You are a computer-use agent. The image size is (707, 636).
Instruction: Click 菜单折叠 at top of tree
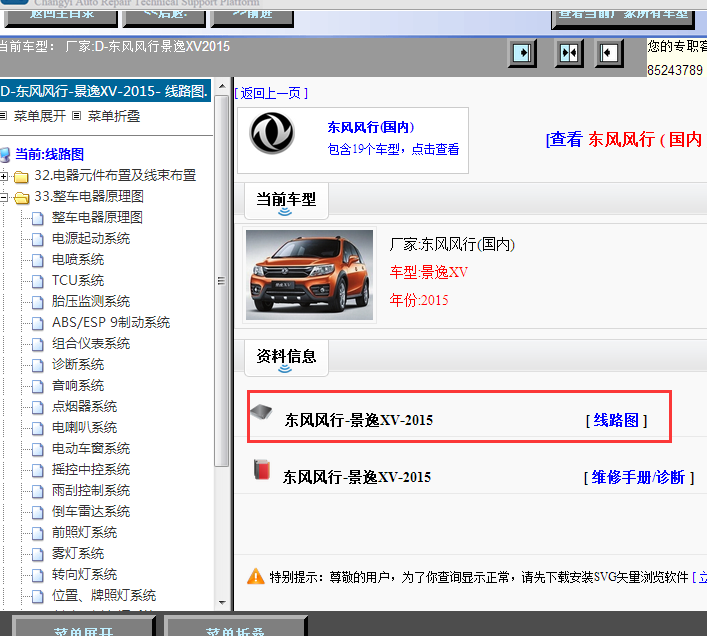pos(114,116)
